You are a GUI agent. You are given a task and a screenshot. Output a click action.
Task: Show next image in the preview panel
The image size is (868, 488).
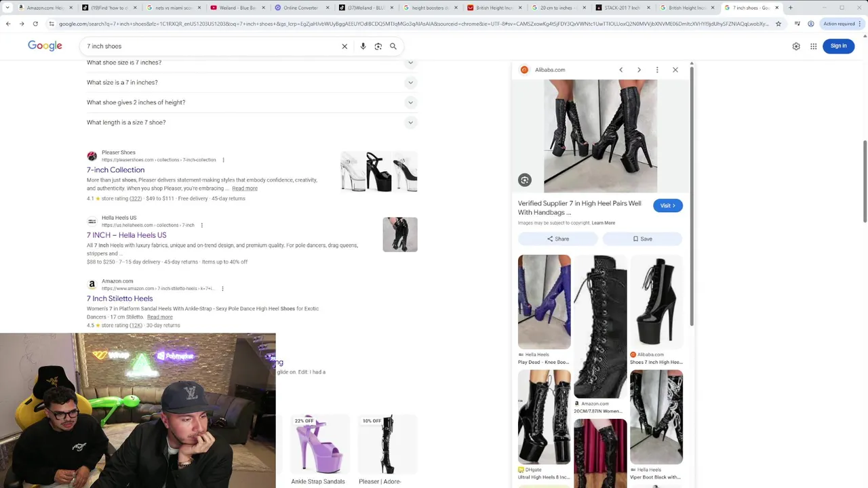point(639,70)
